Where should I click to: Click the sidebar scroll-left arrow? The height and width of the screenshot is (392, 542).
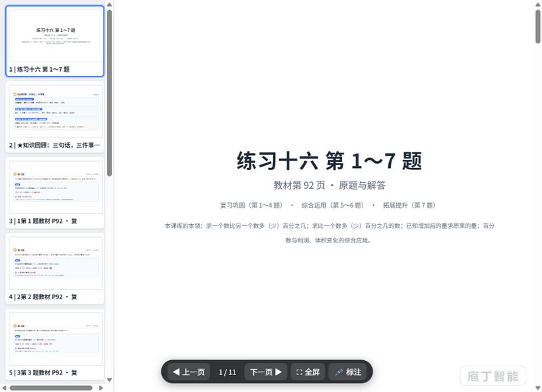[x=4, y=388]
